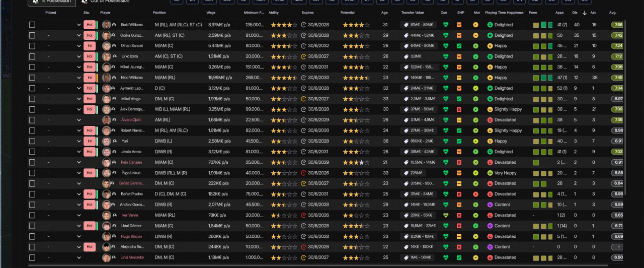Click the sharpness icon in Hugo Rincón's row
This screenshot has height=268, width=644.
point(459,236)
